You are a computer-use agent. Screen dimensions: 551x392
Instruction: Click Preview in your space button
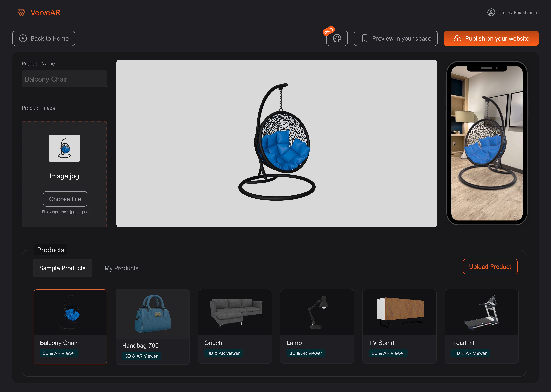(396, 38)
